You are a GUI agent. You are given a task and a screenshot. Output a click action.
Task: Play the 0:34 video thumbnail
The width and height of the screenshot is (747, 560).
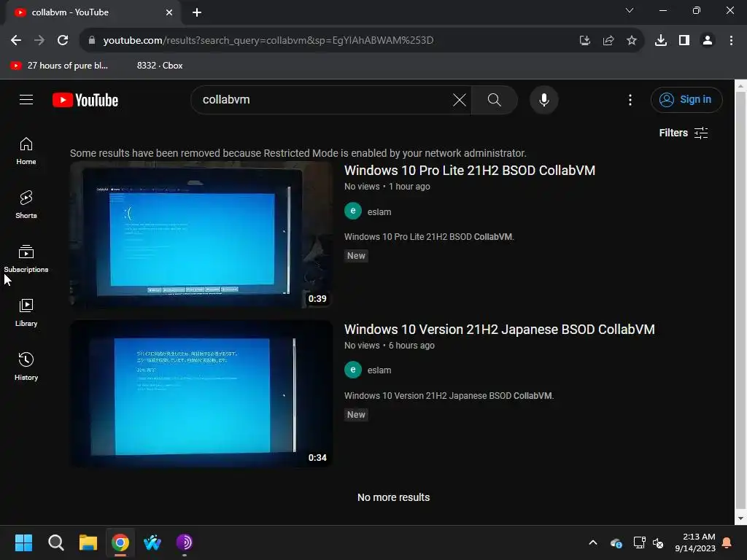(201, 394)
